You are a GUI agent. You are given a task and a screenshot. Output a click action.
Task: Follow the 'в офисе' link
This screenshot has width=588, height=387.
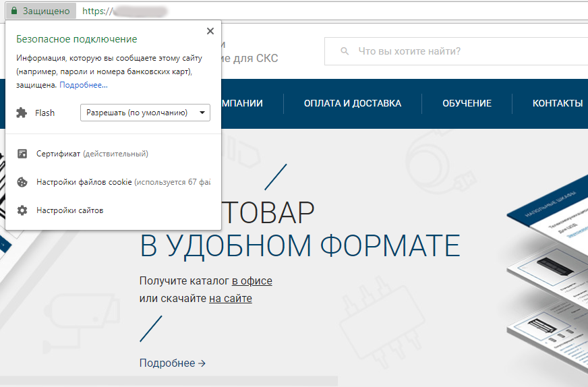(x=252, y=280)
